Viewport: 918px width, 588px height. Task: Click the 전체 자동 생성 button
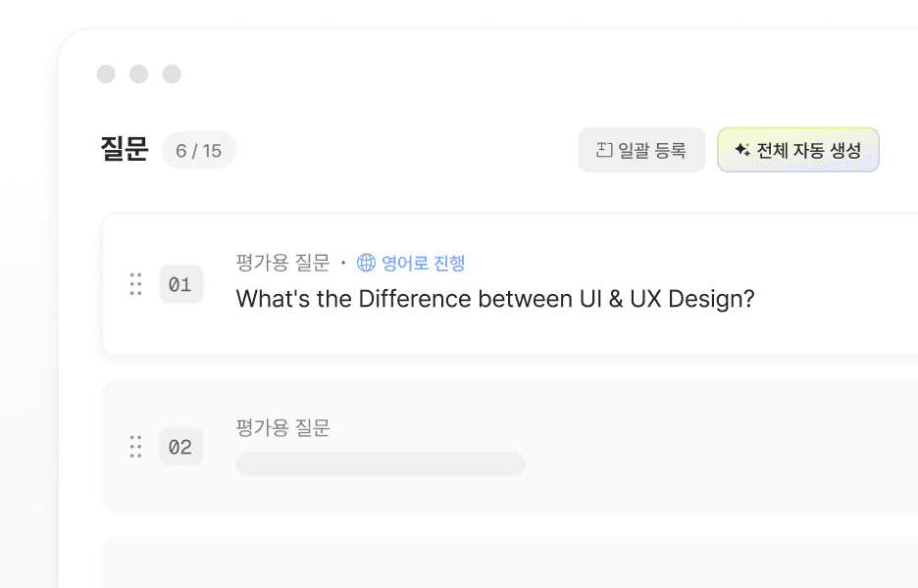tap(798, 150)
